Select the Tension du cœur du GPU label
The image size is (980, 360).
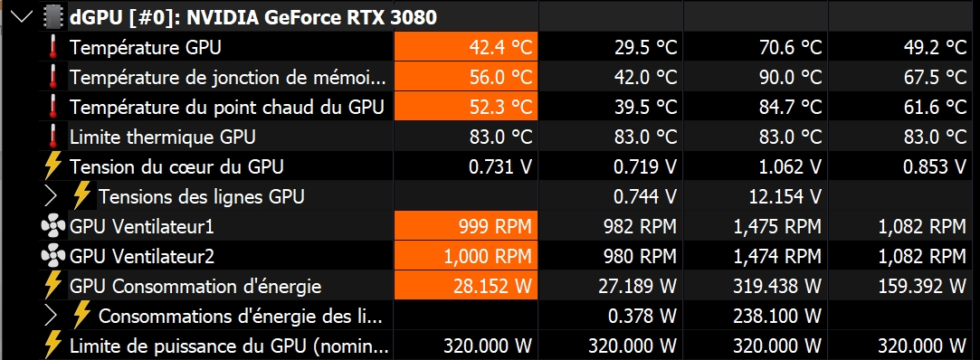click(x=176, y=166)
